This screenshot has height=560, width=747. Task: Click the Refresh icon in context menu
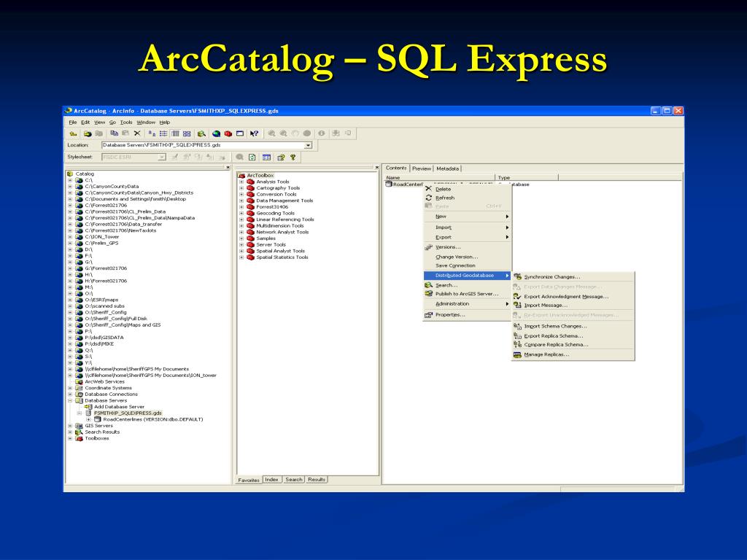click(x=428, y=198)
